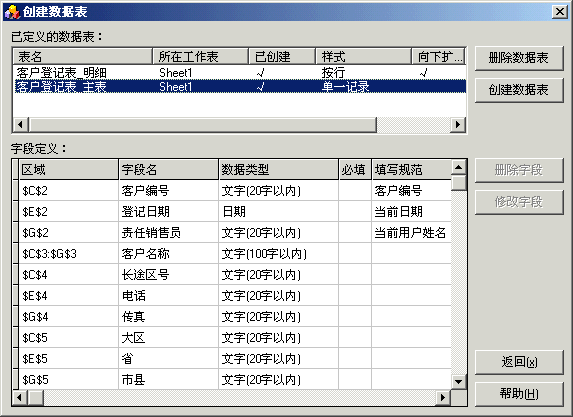Open help with 帮助(H) button

point(519,394)
